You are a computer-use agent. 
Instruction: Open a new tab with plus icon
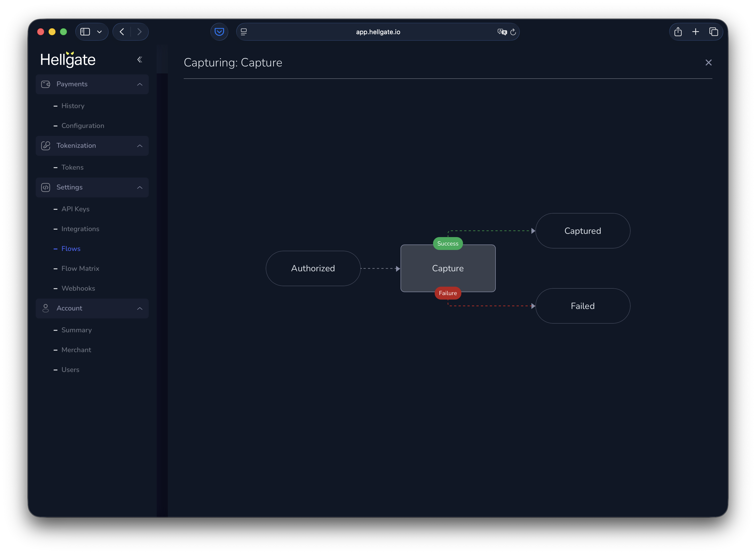[696, 31]
